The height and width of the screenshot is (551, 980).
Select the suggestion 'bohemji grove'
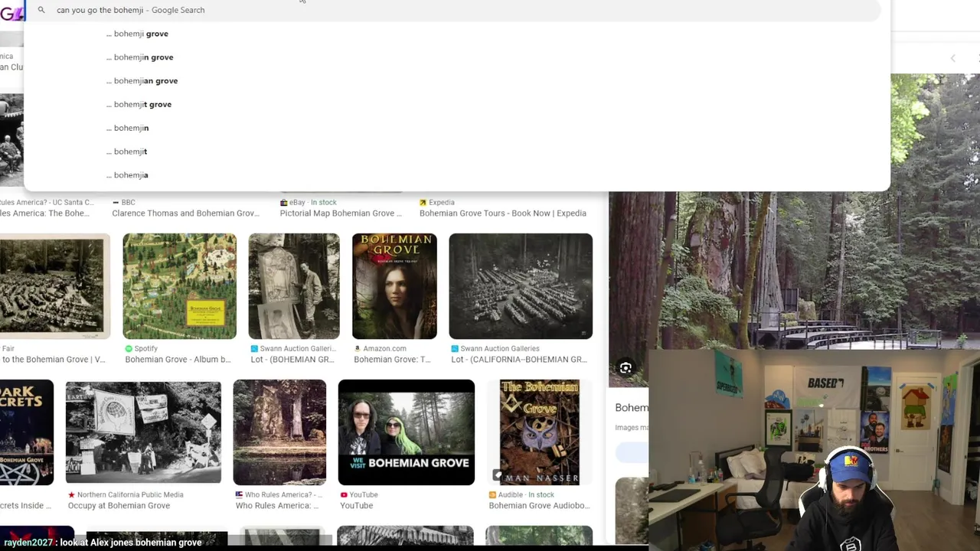pos(138,34)
